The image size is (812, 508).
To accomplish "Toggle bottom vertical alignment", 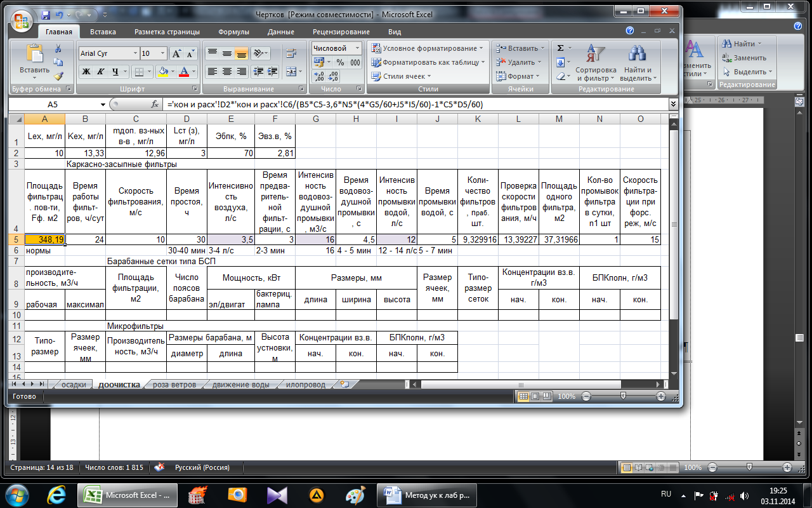I will 241,53.
